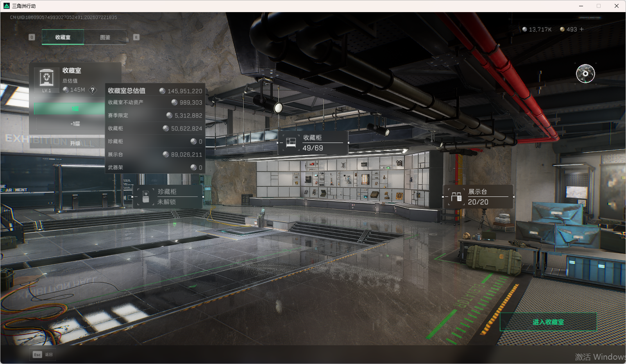
Task: Switch to floor -1层
Action: (75, 123)
